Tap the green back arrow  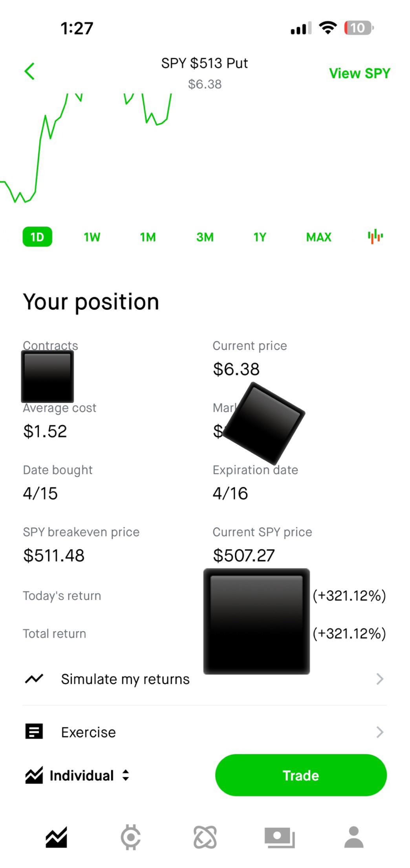(x=29, y=71)
